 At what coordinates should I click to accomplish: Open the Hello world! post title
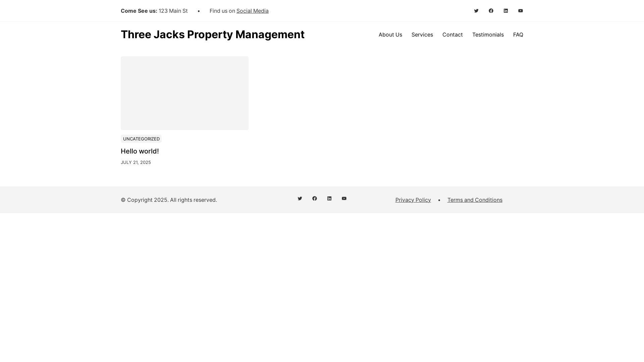[140, 151]
